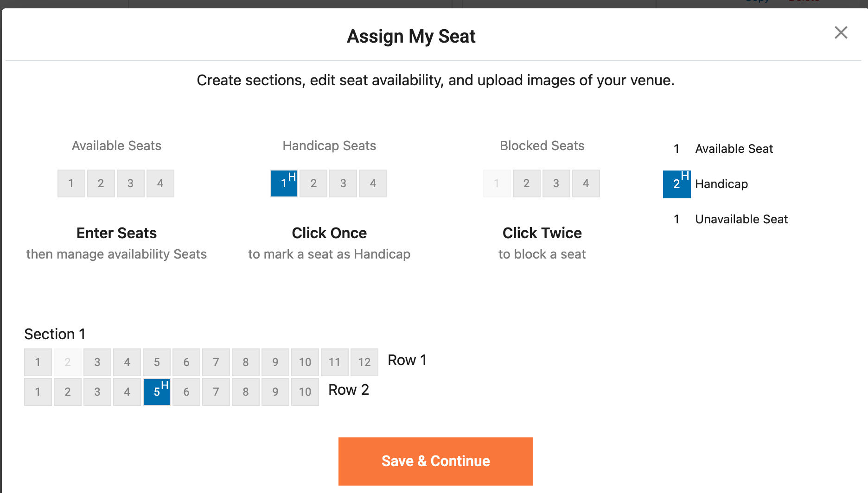The width and height of the screenshot is (868, 493).
Task: Click seat 4 under Handicap Seats example
Action: point(372,183)
